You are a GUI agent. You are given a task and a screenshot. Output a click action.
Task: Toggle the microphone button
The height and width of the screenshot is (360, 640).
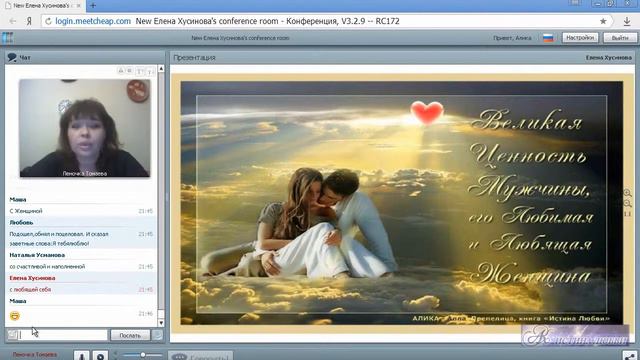[82, 356]
